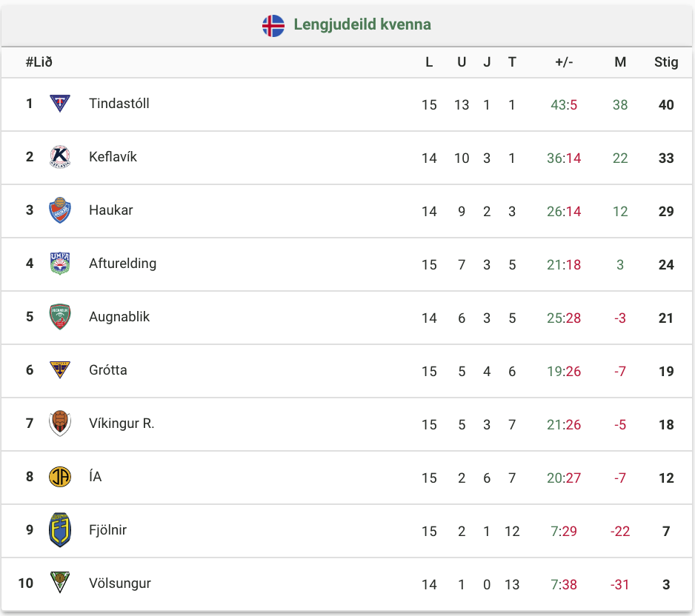Click the Fjölnir club crest
Image resolution: width=695 pixels, height=616 pixels.
[x=60, y=530]
